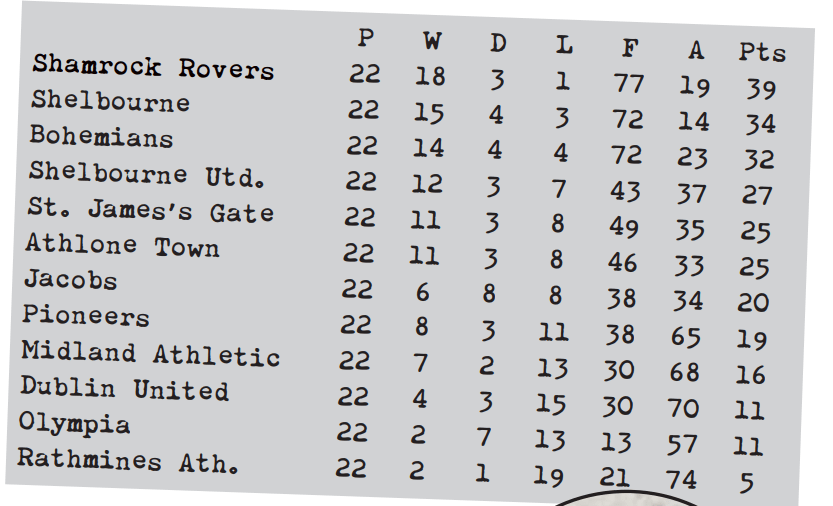Screen dimensions: 833x506
Task: Select Jacobs' points value of 20
Action: click(753, 303)
